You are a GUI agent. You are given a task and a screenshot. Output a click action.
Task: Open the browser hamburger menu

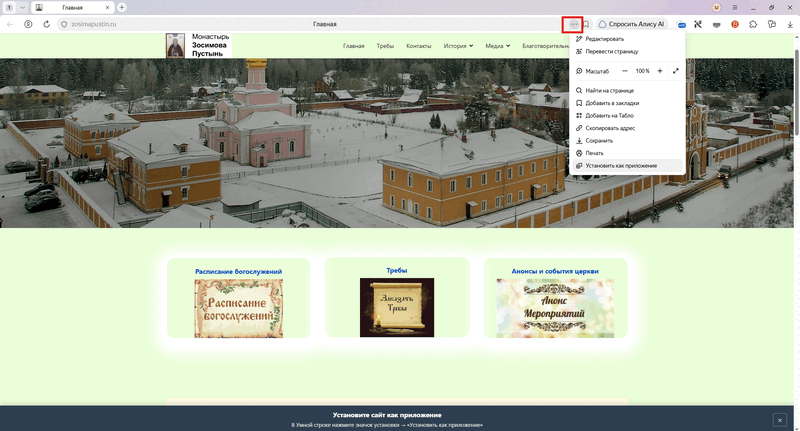click(735, 8)
